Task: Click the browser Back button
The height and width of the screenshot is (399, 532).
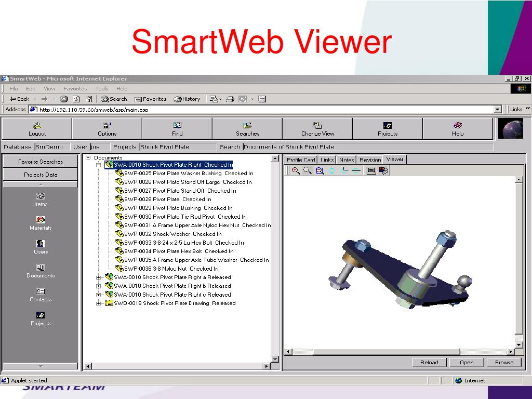Action: [19, 99]
